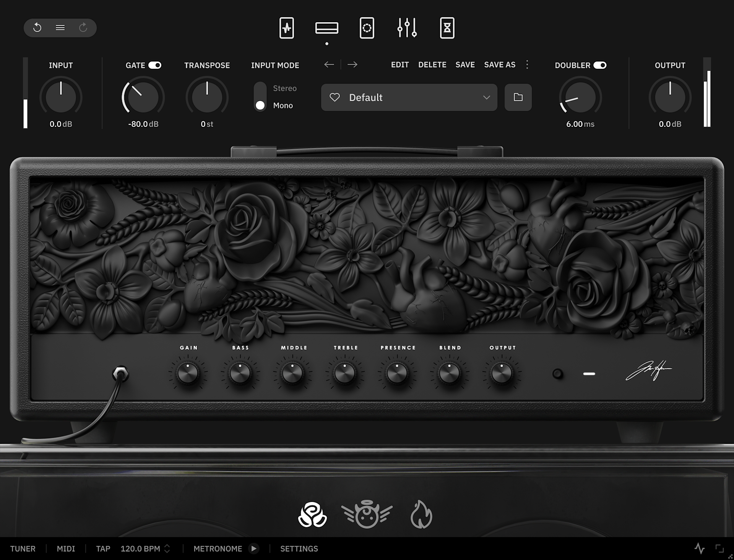Select Stereo input mode
Viewport: 734px width, 560px height.
pos(285,88)
